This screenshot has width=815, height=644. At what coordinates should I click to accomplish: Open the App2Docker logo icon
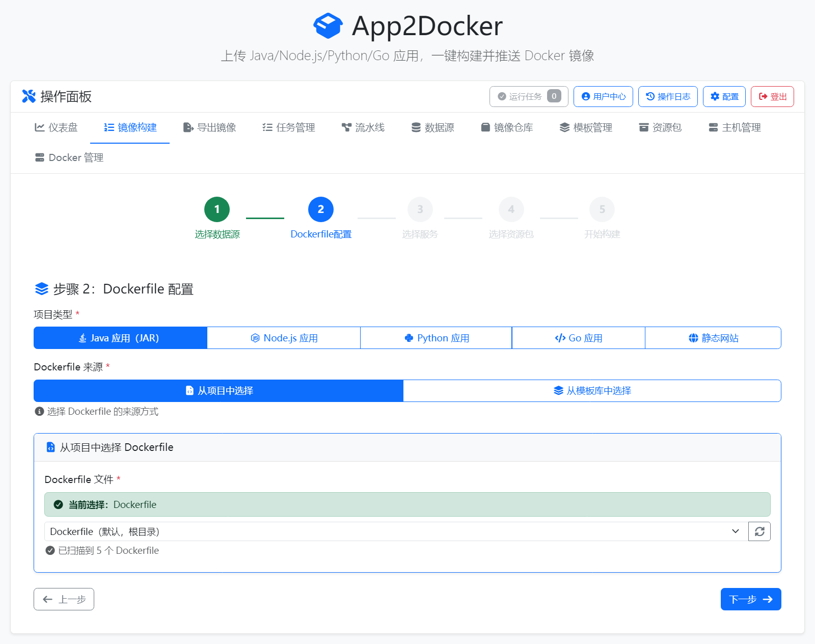[328, 25]
